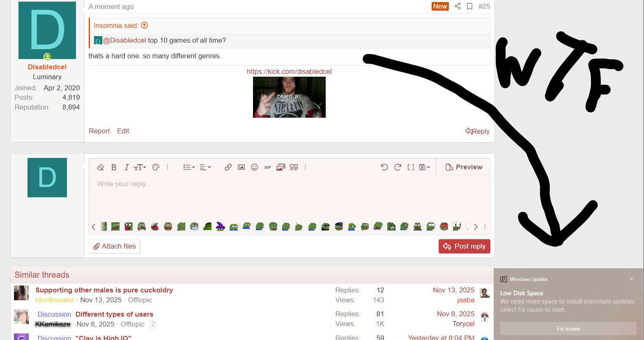Screen dimensions: 644x340
Task: Open the text color palette
Action: pos(156,167)
